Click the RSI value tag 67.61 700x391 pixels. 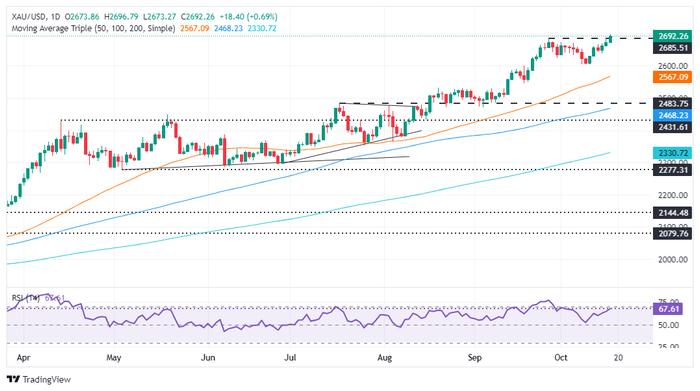[x=668, y=309]
